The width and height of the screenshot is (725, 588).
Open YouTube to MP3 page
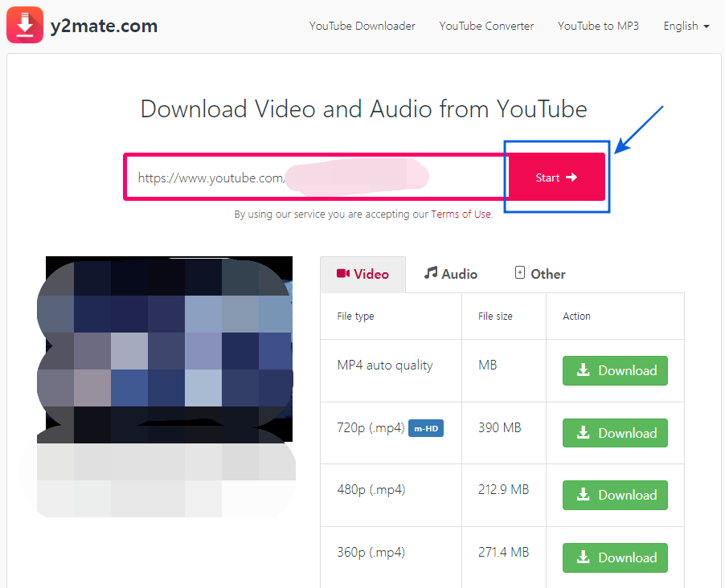pos(598,26)
